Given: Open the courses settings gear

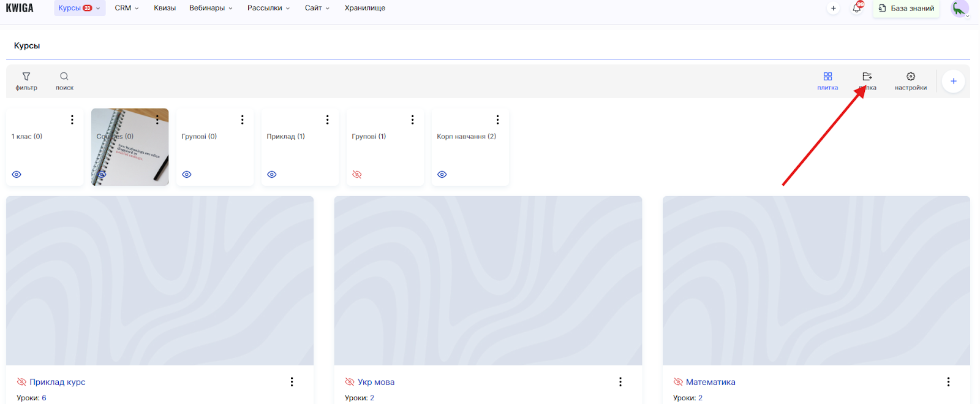Looking at the screenshot, I should coord(911,81).
